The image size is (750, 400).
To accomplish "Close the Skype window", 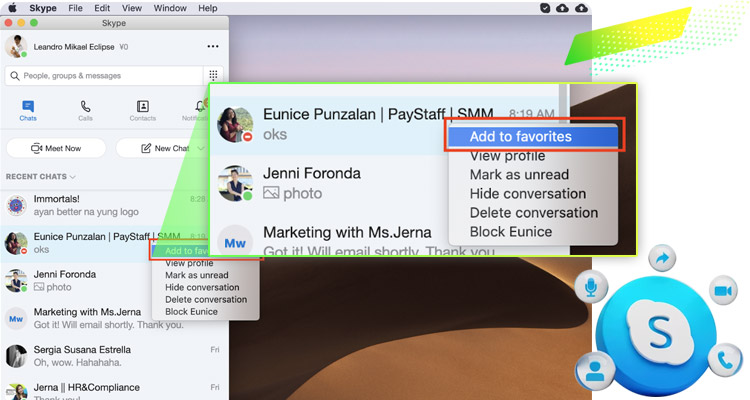I will point(8,22).
